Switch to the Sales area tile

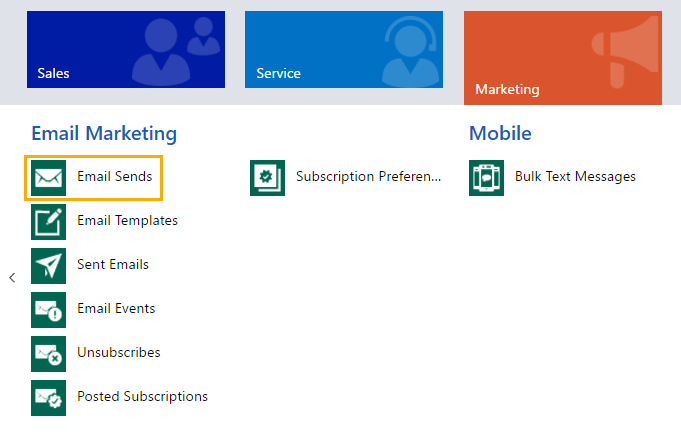tap(126, 50)
